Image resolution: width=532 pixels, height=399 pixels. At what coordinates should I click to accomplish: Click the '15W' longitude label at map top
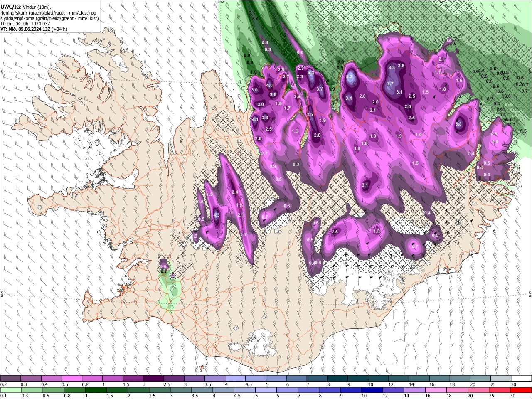click(440, 2)
